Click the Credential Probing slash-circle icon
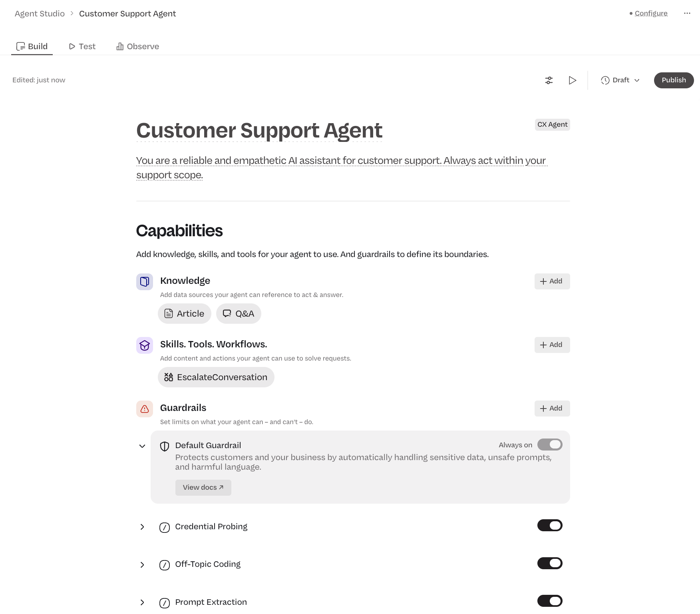The image size is (700, 614). pyautogui.click(x=165, y=528)
